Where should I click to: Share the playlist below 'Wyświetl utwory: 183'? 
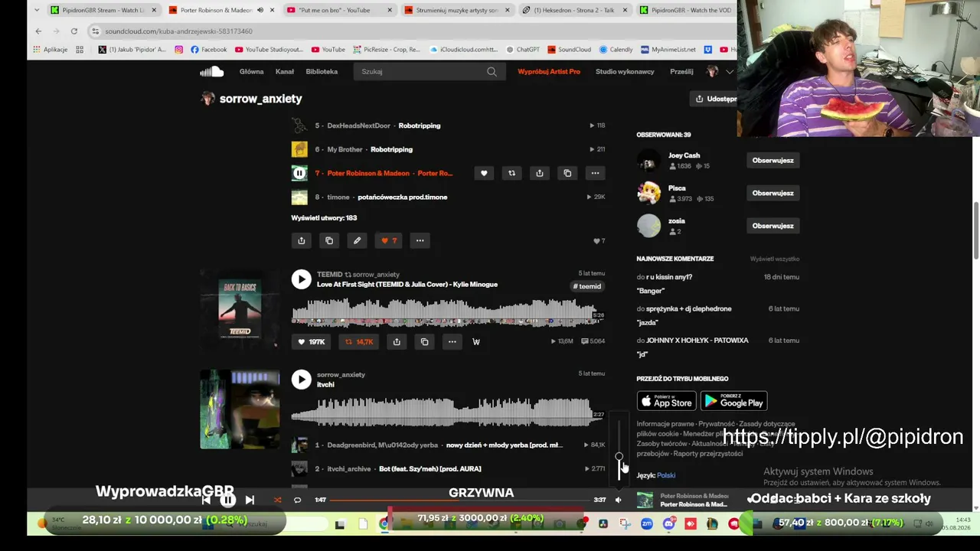[x=301, y=240]
